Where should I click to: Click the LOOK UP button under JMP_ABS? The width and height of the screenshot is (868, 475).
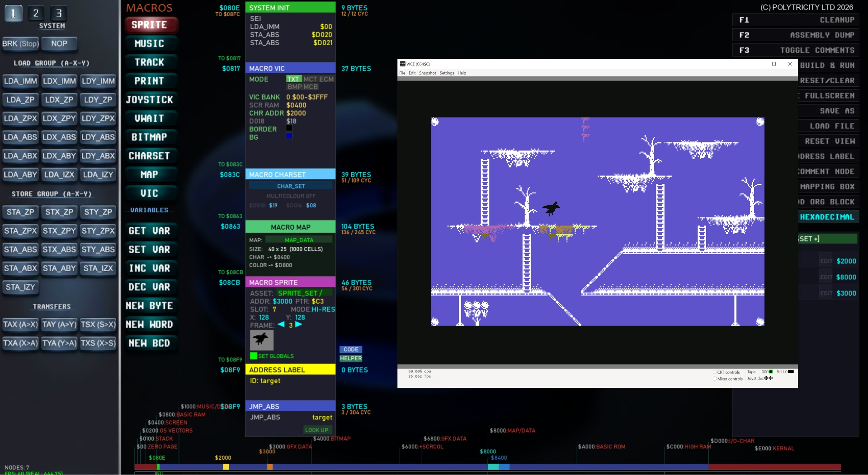coord(316,430)
